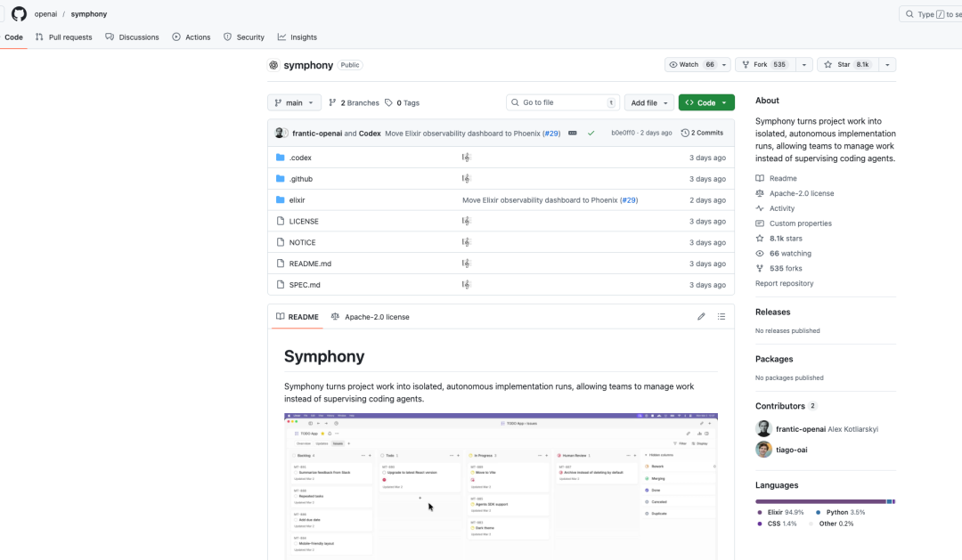Expand the Add file dropdown
962x560 pixels.
(649, 103)
